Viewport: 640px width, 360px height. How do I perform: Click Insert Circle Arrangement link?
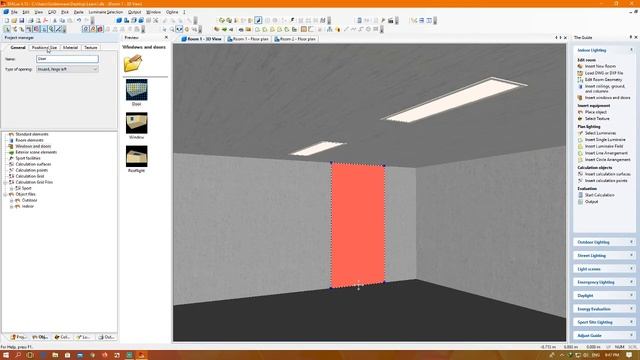click(x=607, y=160)
